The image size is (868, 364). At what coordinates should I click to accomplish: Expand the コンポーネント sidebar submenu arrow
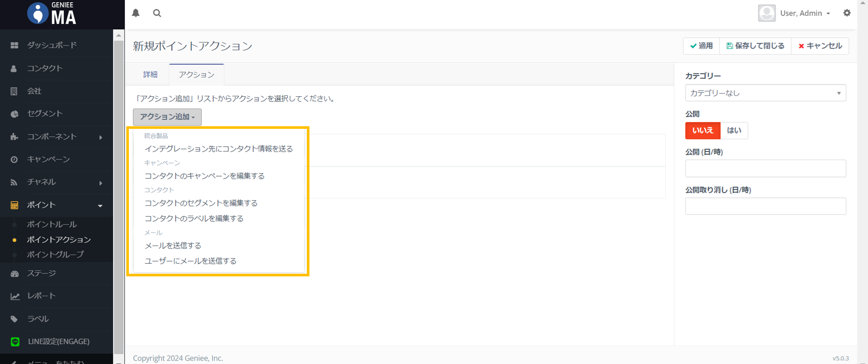pyautogui.click(x=101, y=137)
